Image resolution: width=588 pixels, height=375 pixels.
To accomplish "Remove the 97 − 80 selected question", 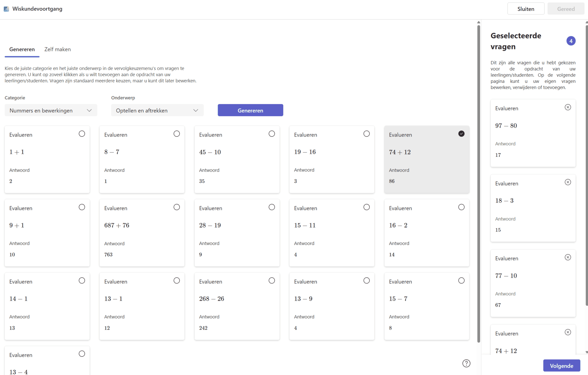I will [568, 107].
